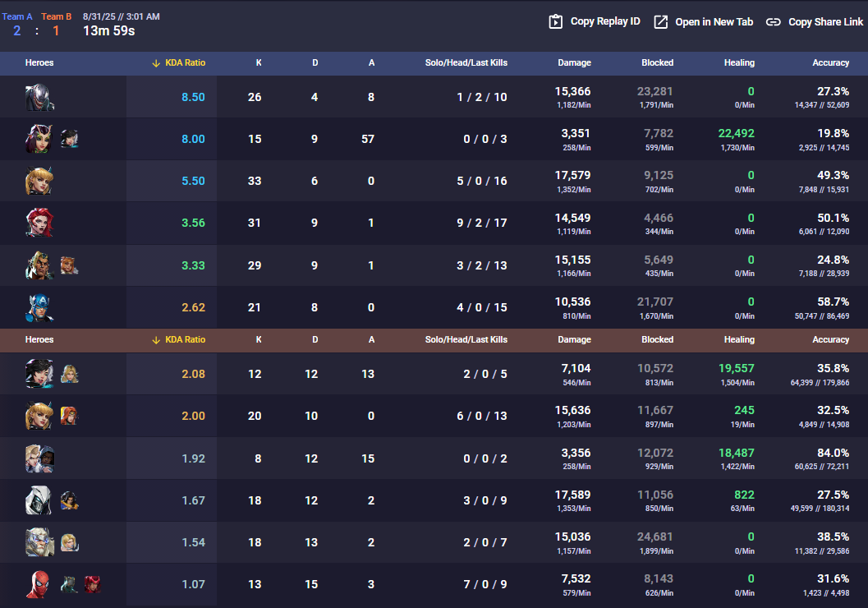Sort by Heroes column in blue header
The width and height of the screenshot is (868, 608).
(39, 62)
